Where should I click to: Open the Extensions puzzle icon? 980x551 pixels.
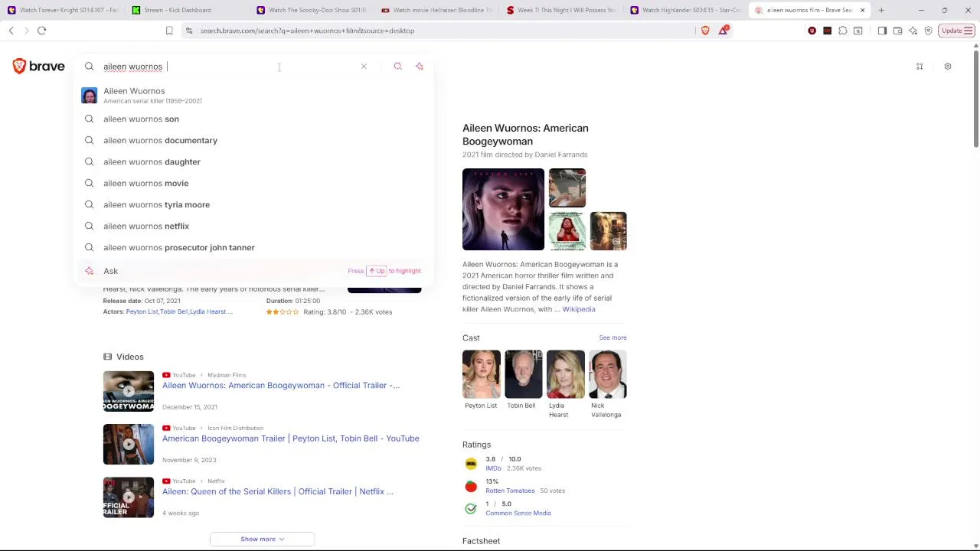(x=843, y=31)
